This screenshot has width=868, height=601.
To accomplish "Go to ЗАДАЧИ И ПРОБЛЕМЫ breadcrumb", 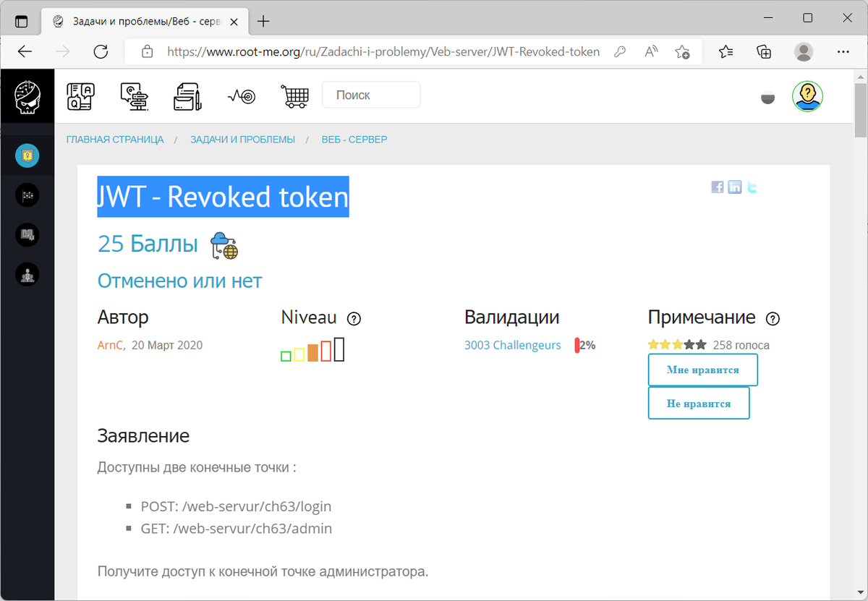I will pos(242,139).
